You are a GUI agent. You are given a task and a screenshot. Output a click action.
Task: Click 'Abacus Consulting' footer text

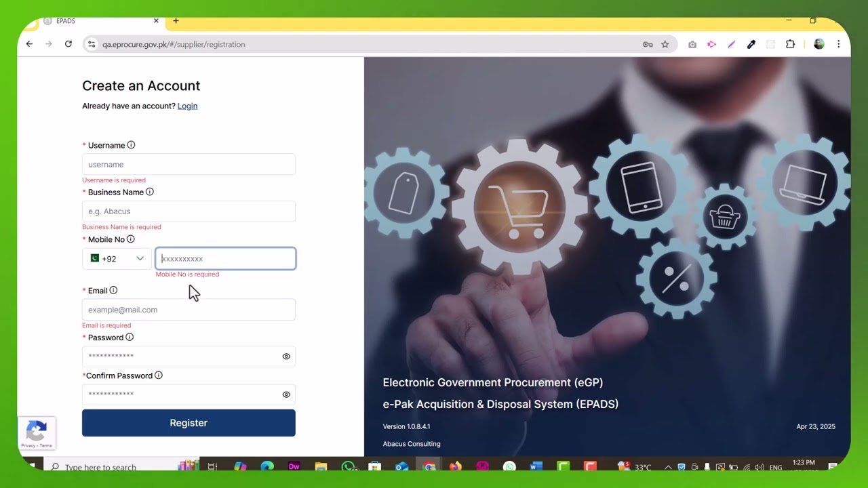[x=412, y=444]
